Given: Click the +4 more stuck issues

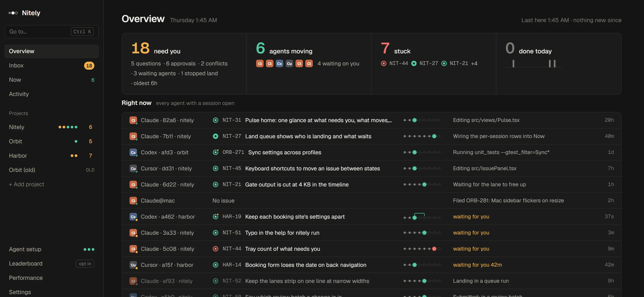Looking at the screenshot, I should pos(474,63).
